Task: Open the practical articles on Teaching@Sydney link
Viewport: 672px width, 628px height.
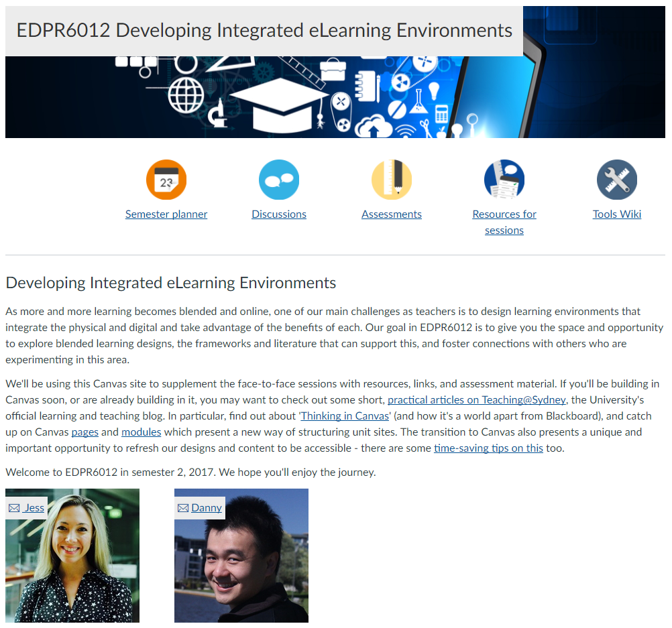Action: coord(476,399)
